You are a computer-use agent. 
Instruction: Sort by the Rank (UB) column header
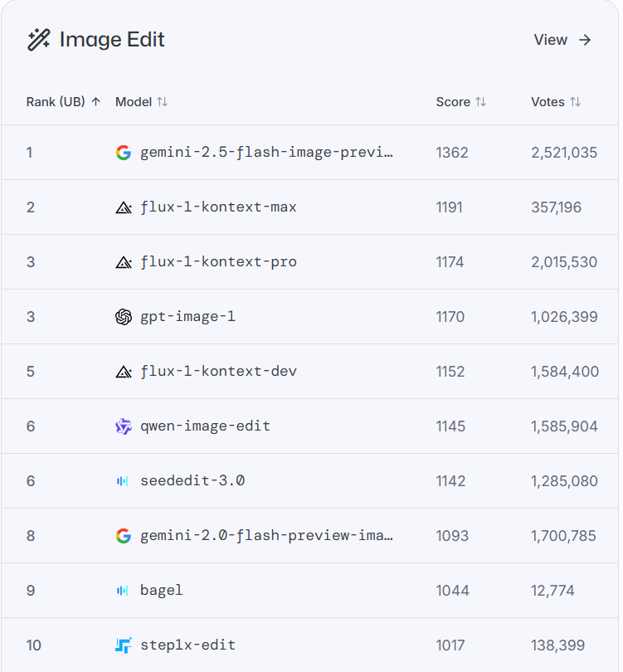tap(63, 102)
